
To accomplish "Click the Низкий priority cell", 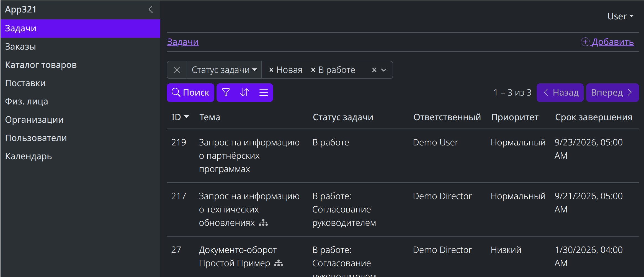I will tap(506, 250).
